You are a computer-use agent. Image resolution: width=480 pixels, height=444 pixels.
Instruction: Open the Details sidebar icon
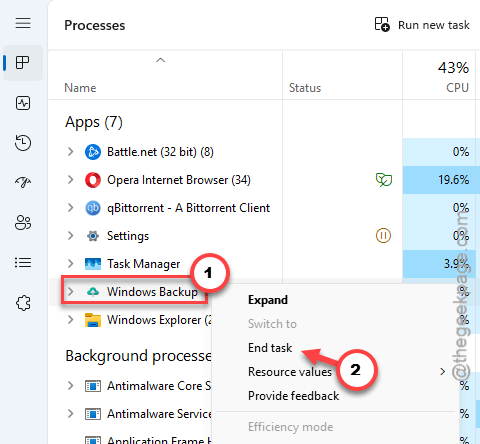tap(23, 263)
